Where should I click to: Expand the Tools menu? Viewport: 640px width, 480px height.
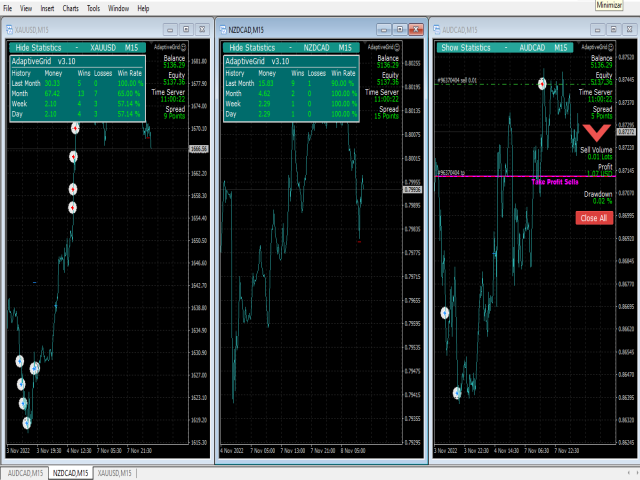click(x=93, y=8)
